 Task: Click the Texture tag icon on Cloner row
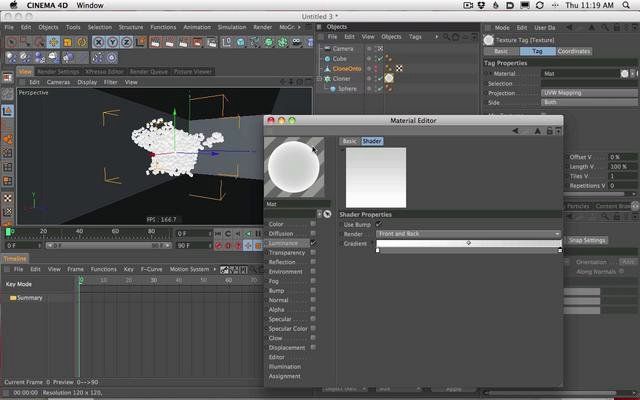[389, 78]
